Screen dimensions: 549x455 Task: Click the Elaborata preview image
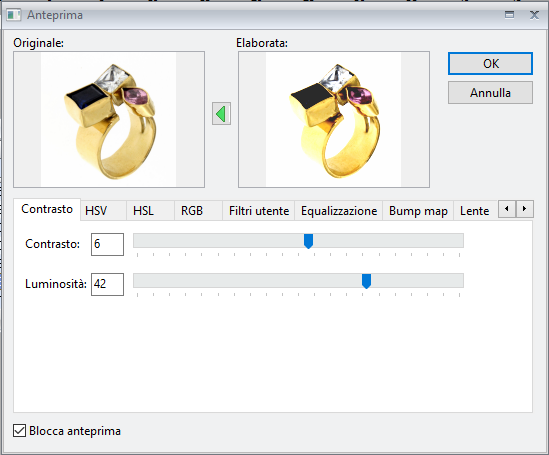tap(334, 119)
